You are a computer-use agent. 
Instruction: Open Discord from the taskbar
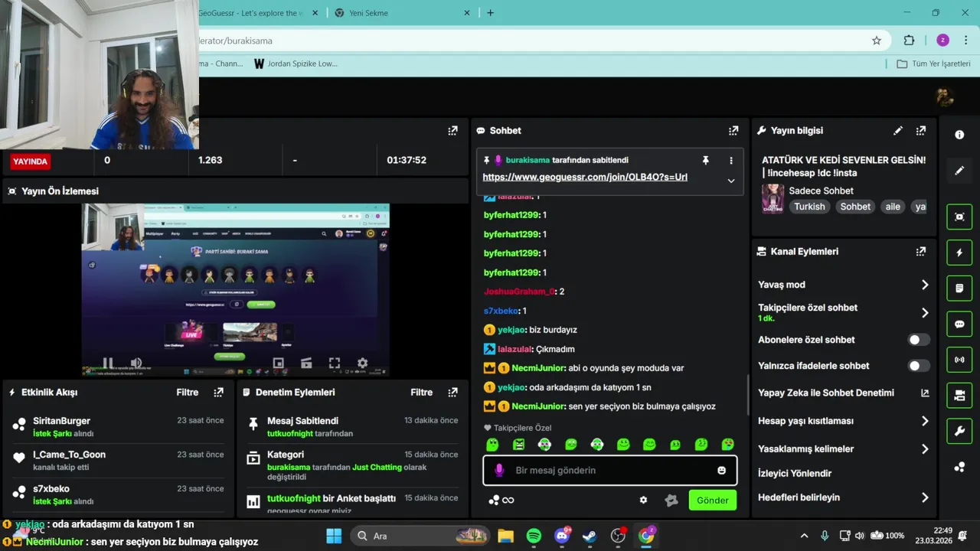(561, 536)
